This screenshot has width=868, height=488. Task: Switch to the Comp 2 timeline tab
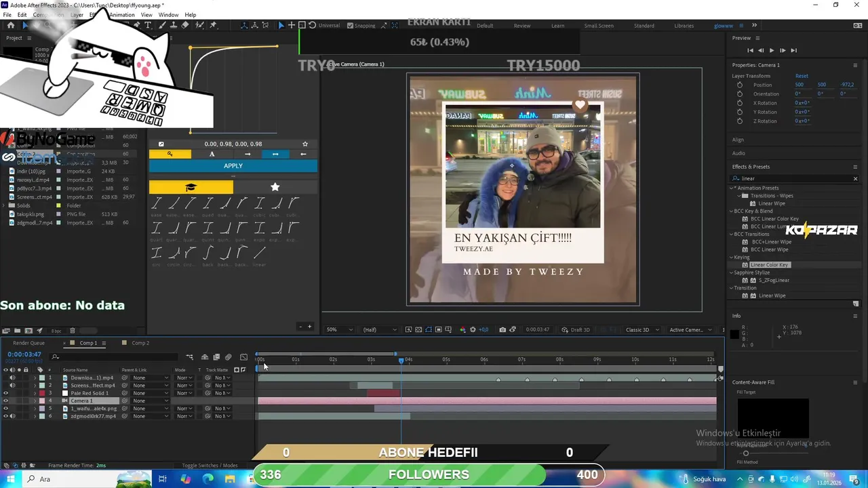click(x=140, y=343)
